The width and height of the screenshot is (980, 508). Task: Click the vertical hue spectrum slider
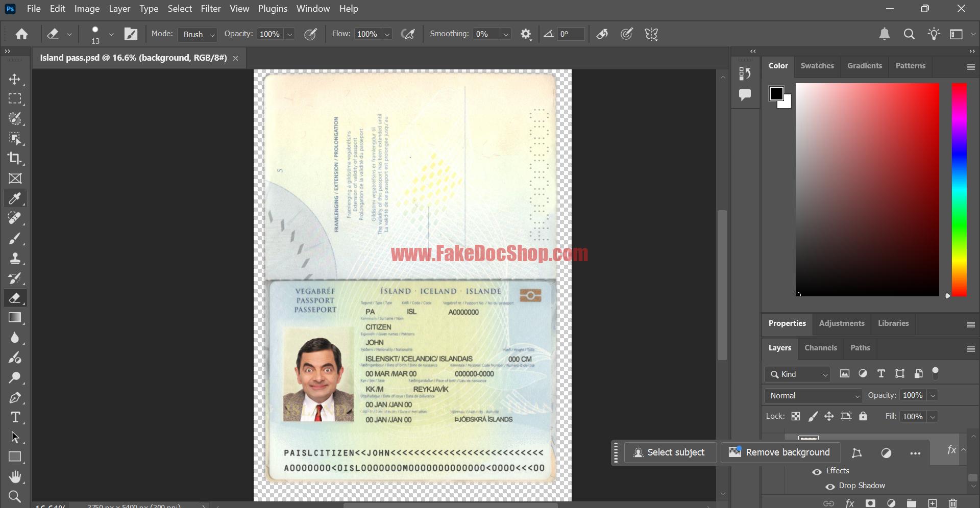click(959, 190)
